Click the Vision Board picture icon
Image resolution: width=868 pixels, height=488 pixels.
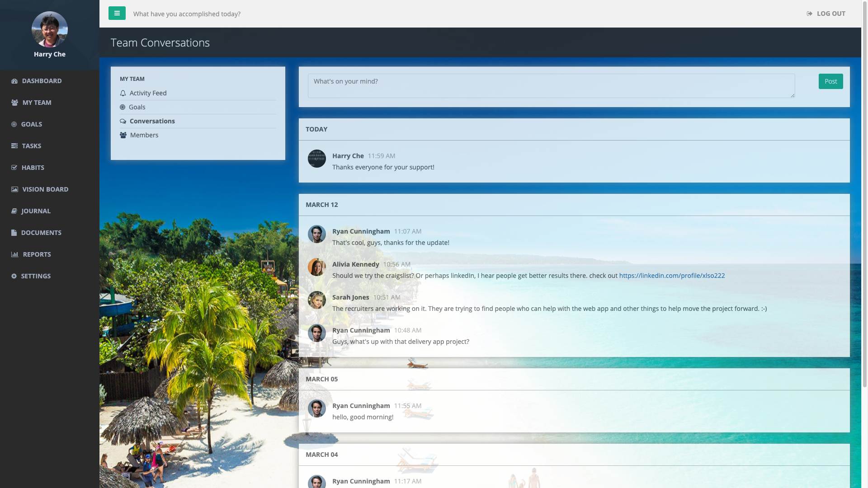point(14,189)
